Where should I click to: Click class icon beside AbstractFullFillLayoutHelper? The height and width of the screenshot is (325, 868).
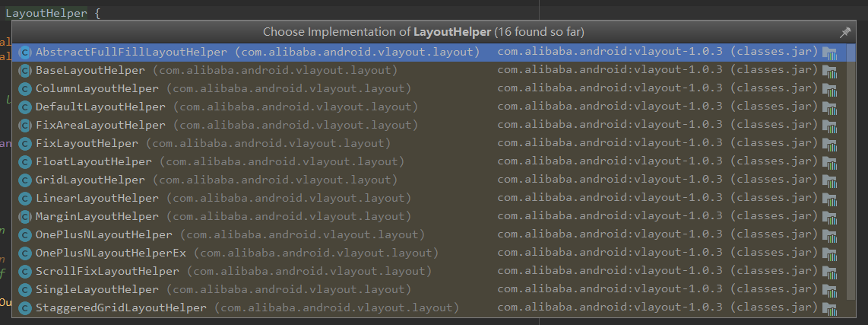(24, 53)
